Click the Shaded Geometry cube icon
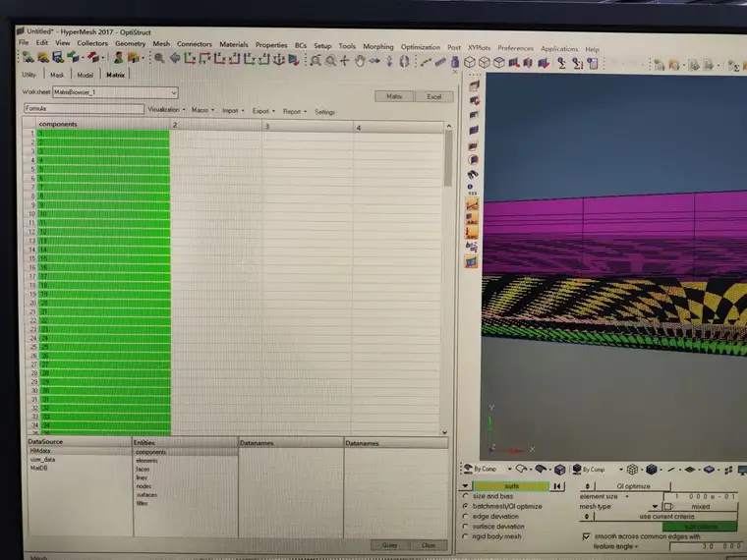 point(560,470)
